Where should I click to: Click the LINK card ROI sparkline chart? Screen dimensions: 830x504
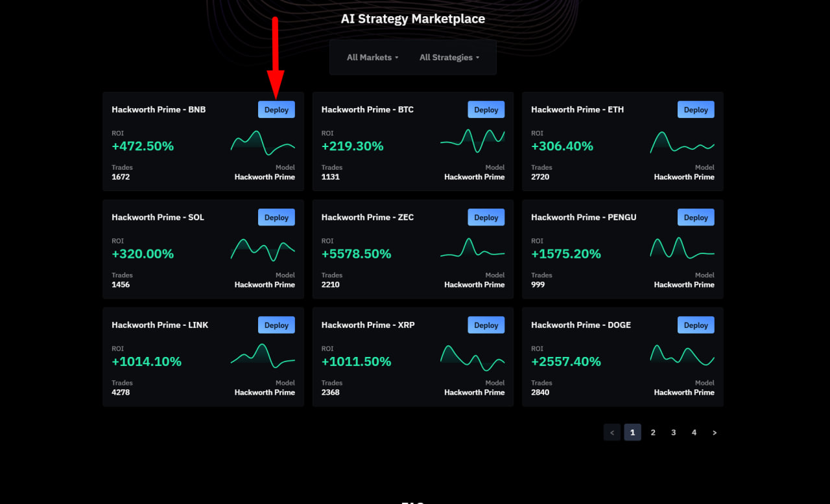pos(263,356)
